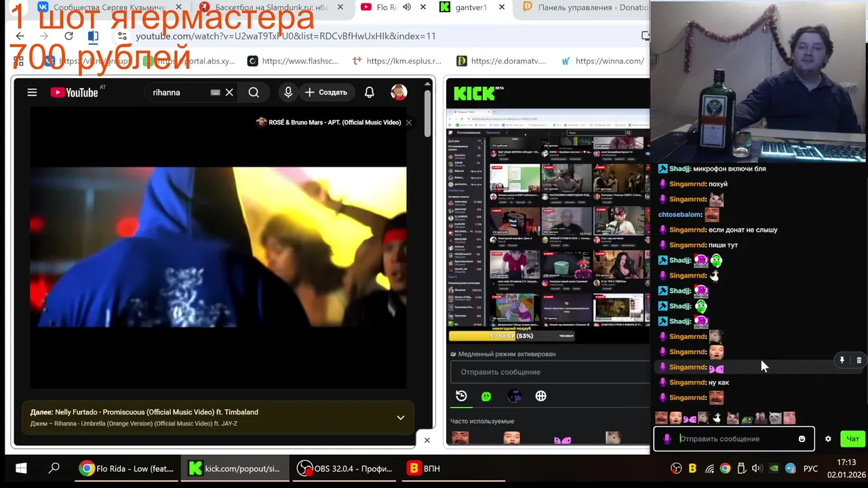
Task: Click the KICK logo in the Kick window
Action: tap(473, 94)
